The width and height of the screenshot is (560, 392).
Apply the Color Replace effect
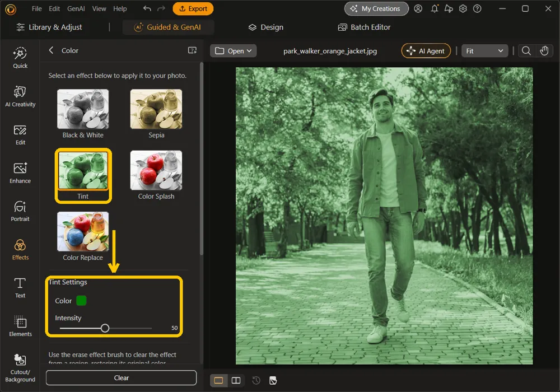tap(83, 236)
